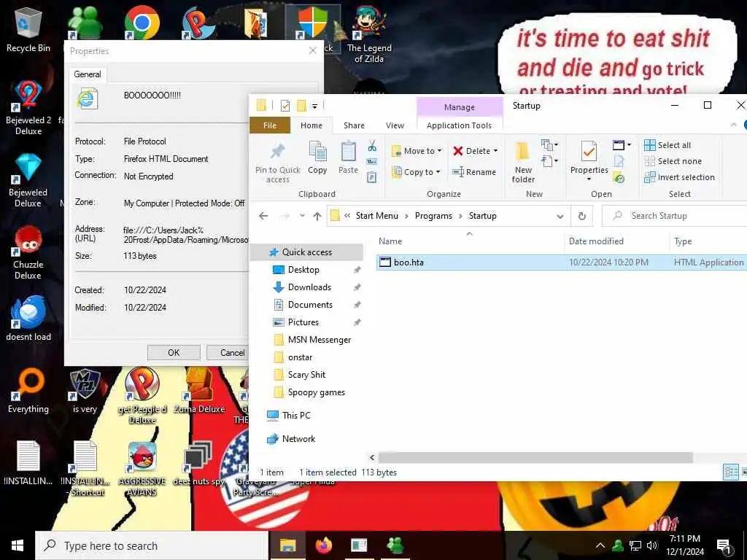Select the boo.hta file
This screenshot has height=560, width=747.
(x=561, y=262)
